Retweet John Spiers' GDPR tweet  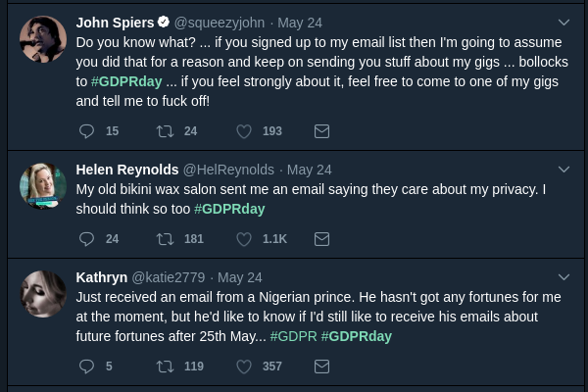tap(165, 131)
